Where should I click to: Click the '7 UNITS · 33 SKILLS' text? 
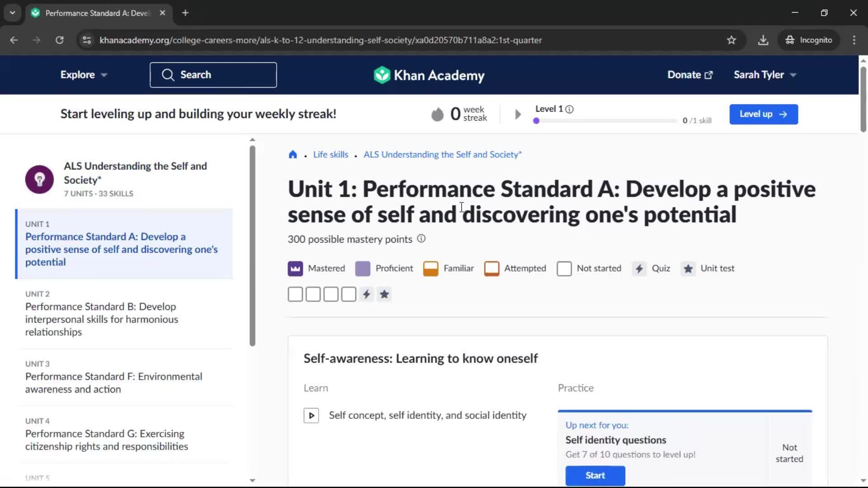(x=99, y=194)
